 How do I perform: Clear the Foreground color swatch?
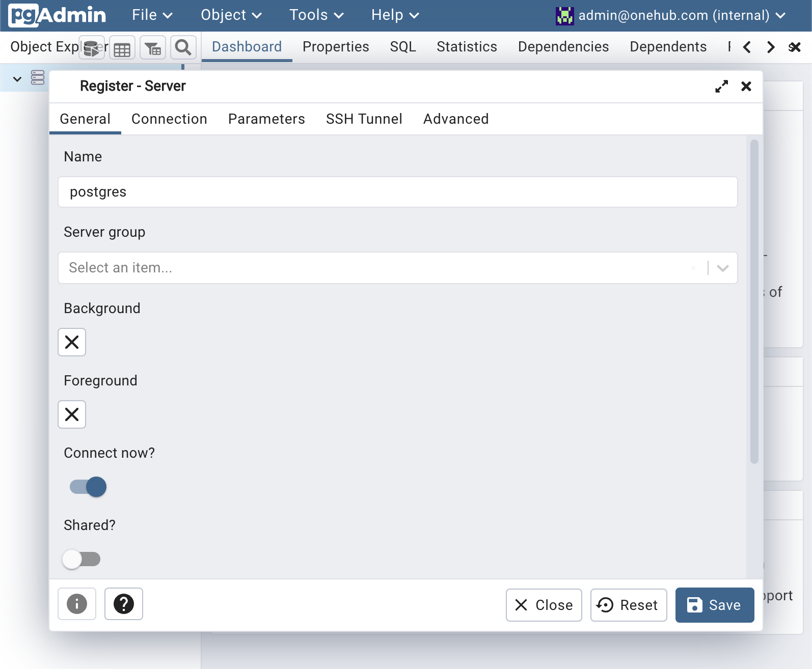coord(72,414)
